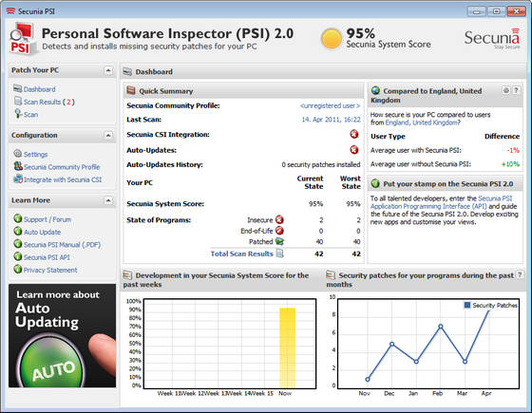Image resolution: width=532 pixels, height=413 pixels.
Task: Open the Support / Forum link
Action: 47,219
